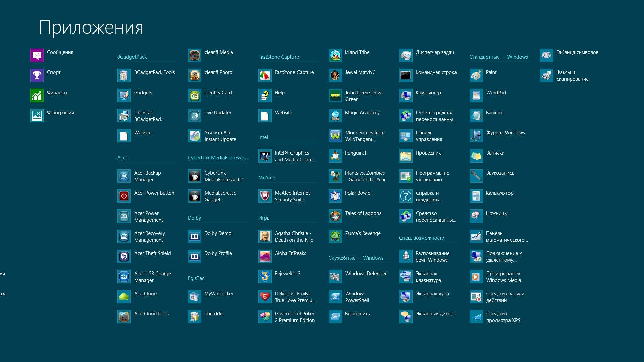Launch Экранная клавиатура on-screen keyboard

coord(406,277)
